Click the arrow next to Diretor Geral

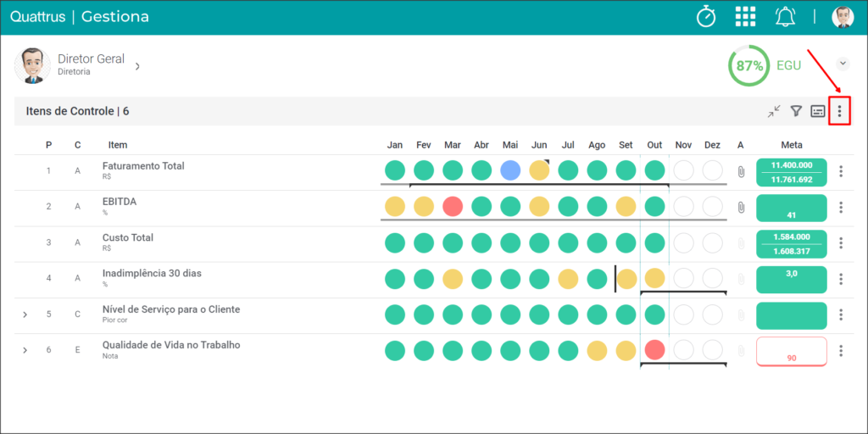pos(137,66)
